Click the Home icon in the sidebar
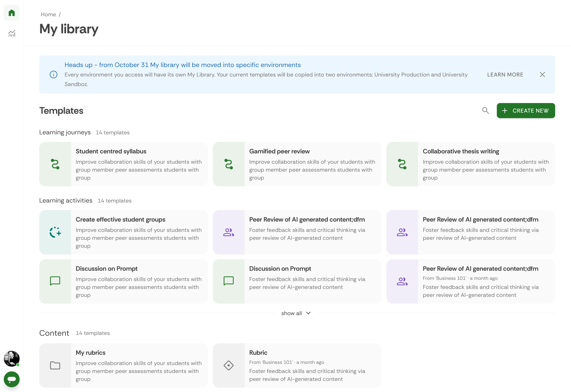 [11, 13]
